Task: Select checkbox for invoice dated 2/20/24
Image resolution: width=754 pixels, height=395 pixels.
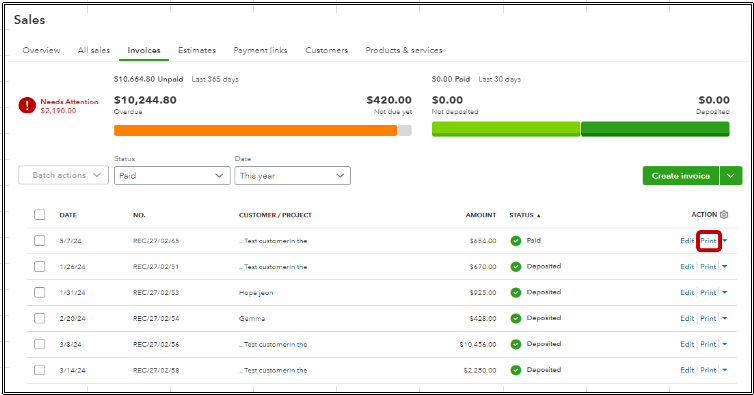Action: click(39, 319)
